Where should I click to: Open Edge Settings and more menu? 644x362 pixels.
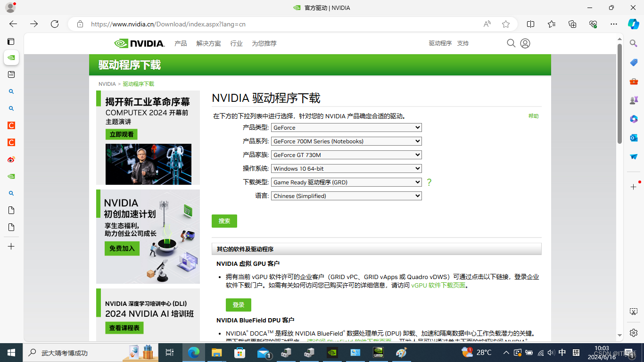(x=613, y=24)
